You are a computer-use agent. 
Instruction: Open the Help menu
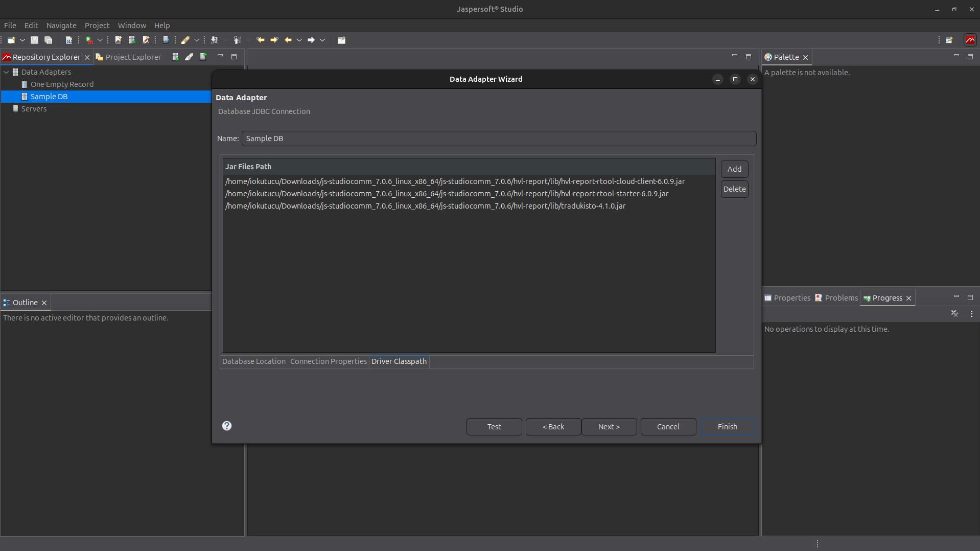click(162, 25)
